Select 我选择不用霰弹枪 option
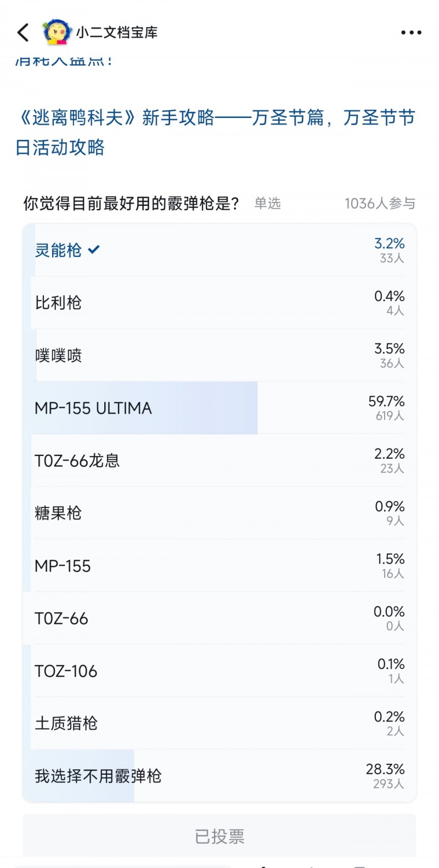 pos(219,775)
